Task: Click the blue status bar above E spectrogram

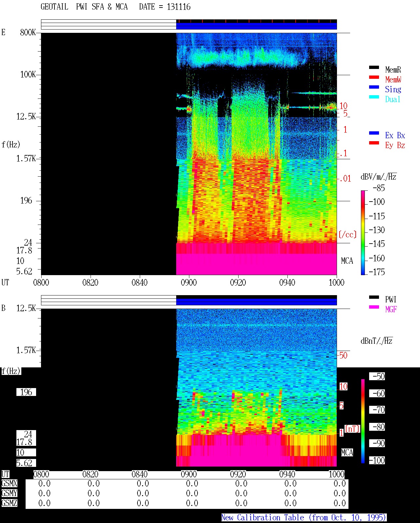Action: 256,26
